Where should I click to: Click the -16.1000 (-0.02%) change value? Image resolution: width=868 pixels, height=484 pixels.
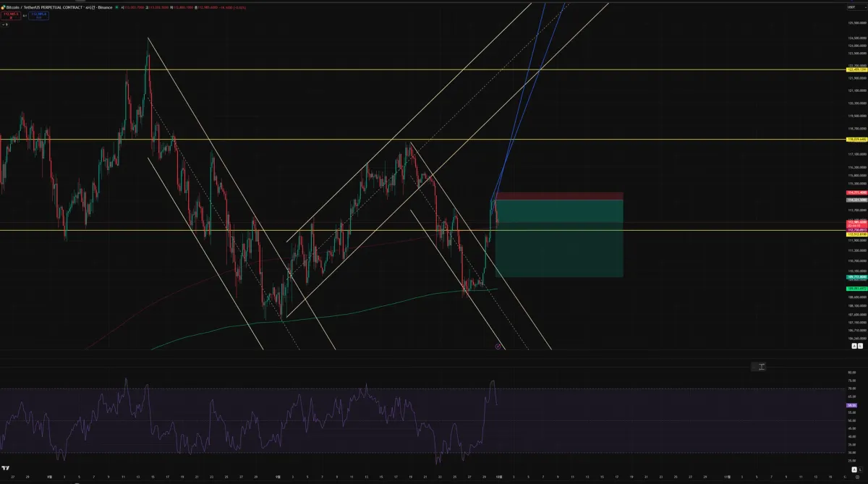pyautogui.click(x=232, y=7)
